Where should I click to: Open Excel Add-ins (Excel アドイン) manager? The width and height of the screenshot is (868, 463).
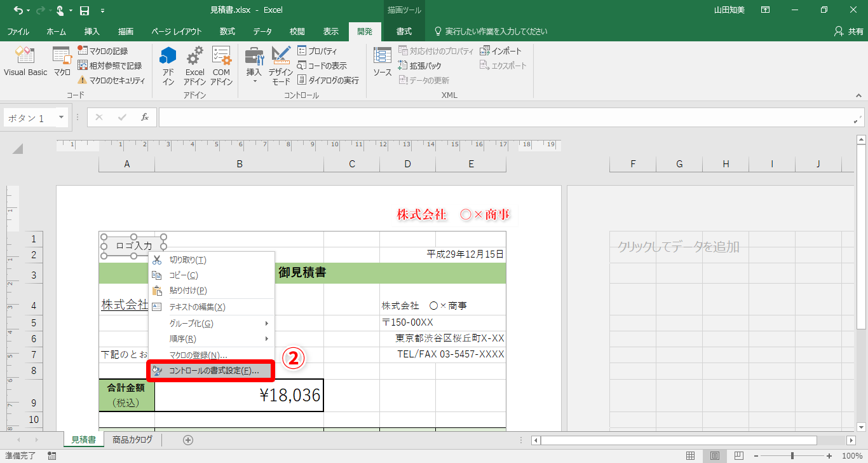[x=195, y=66]
